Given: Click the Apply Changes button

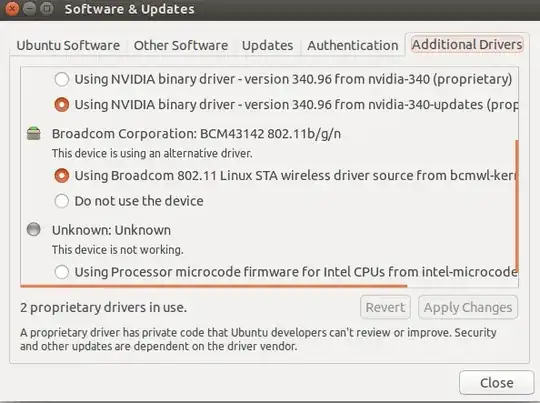Looking at the screenshot, I should [468, 307].
